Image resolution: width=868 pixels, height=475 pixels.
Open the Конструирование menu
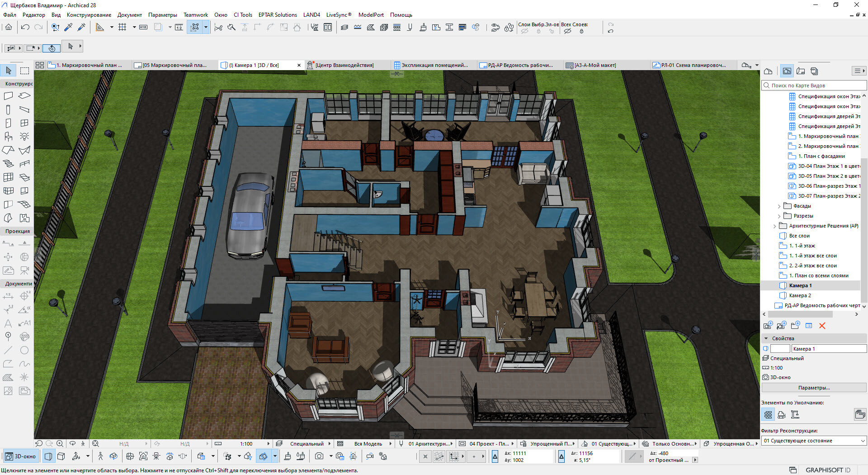point(89,15)
